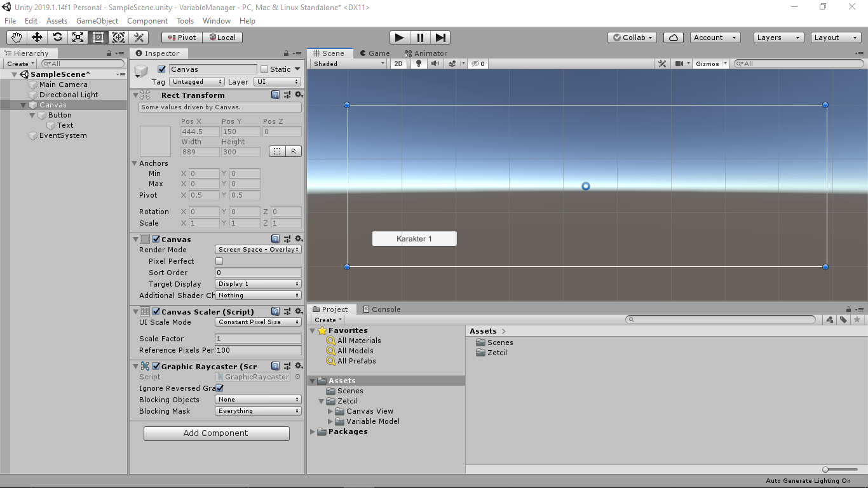Select the Hand tool in the toolbar
The width and height of the screenshot is (868, 488).
(x=16, y=37)
